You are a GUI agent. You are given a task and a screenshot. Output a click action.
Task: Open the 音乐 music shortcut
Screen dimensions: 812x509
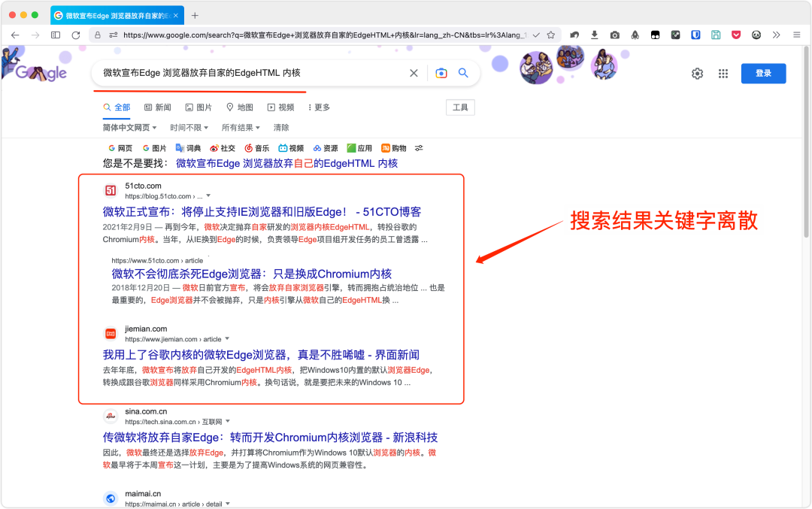257,148
